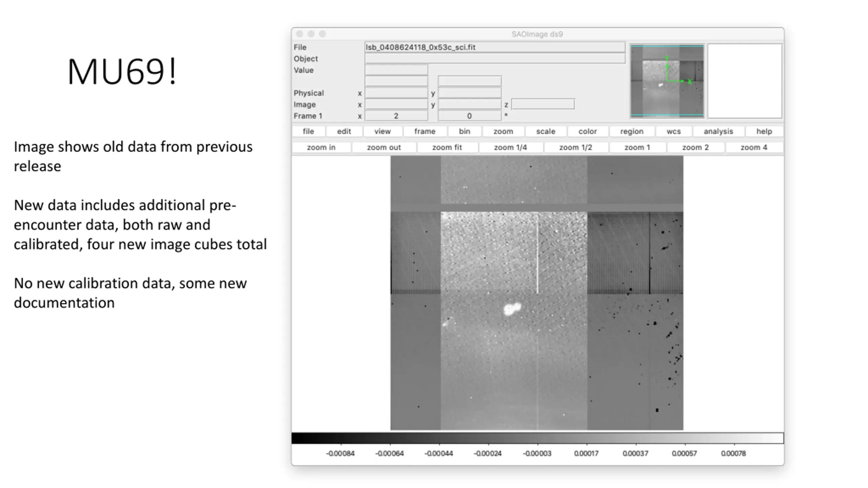Open the region button
Image resolution: width=868 pixels, height=488 pixels.
(632, 131)
